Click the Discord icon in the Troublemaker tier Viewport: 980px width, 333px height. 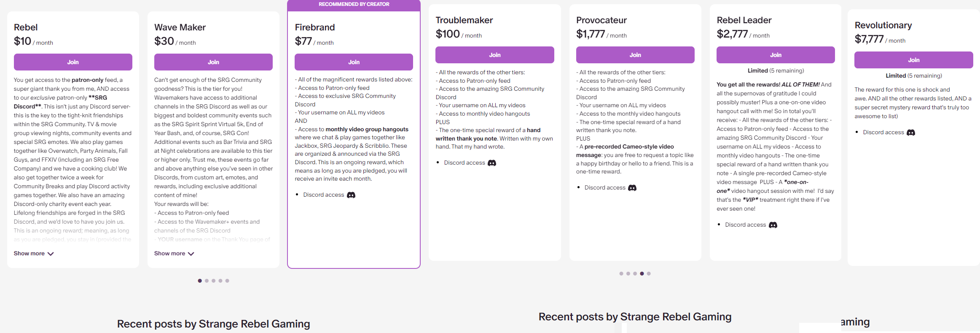(491, 163)
